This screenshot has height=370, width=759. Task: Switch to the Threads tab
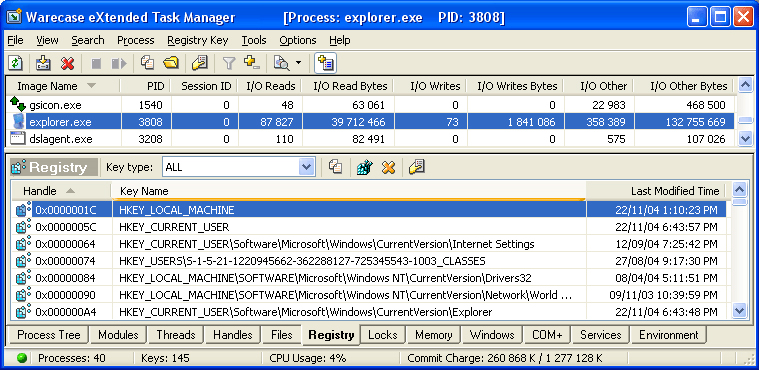176,335
